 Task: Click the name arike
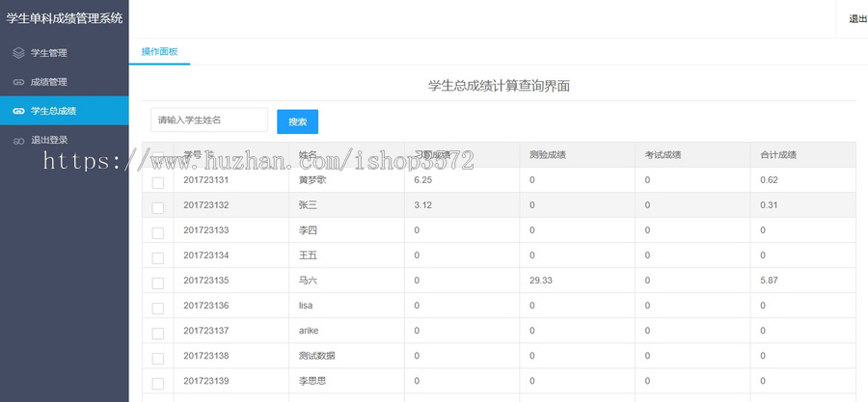pyautogui.click(x=309, y=331)
